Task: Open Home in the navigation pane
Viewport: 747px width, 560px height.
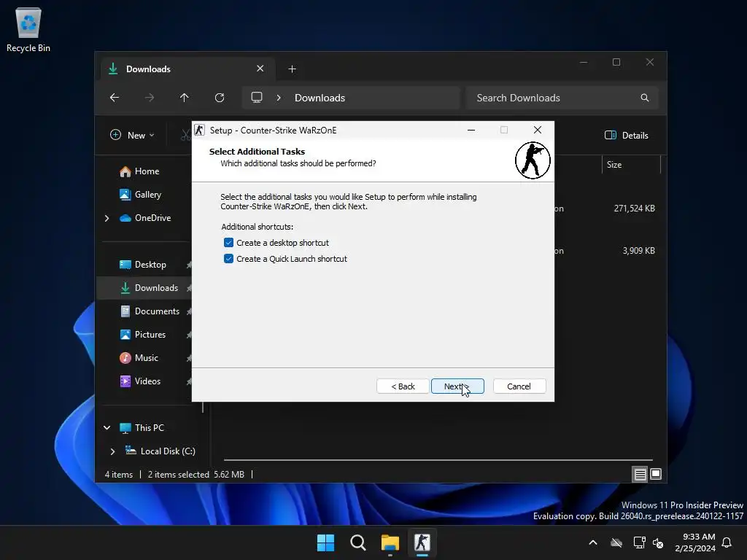Action: click(x=147, y=171)
